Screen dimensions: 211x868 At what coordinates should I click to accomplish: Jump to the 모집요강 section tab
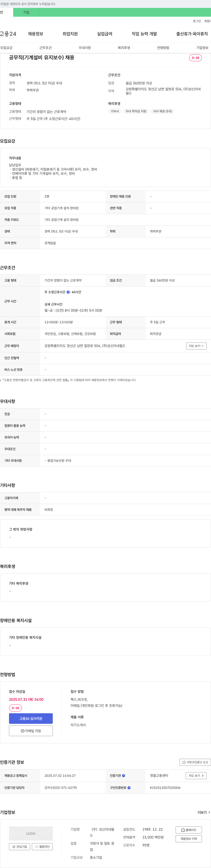(x=6, y=48)
